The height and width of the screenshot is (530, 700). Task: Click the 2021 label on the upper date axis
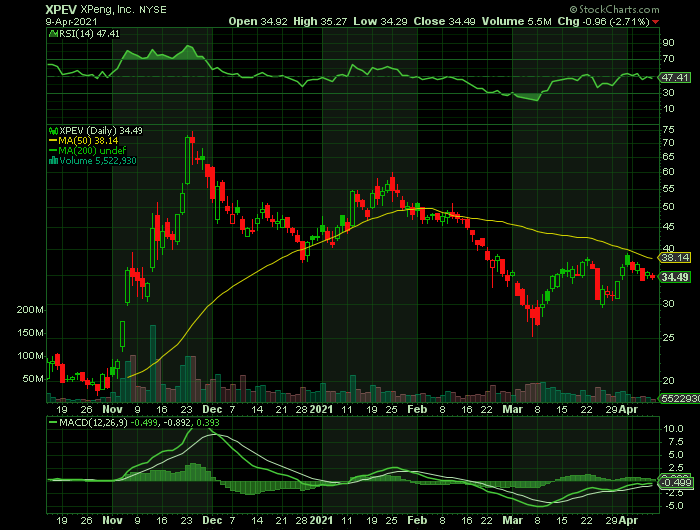point(321,409)
